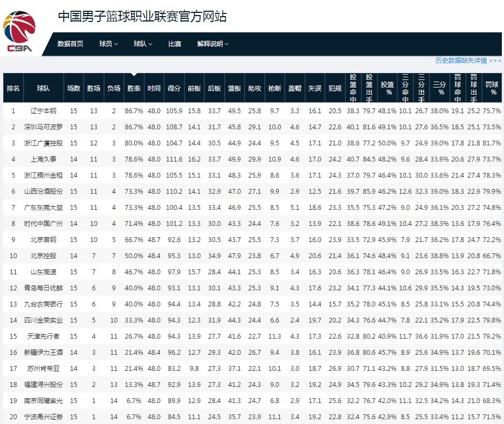
Task: Click 浙江广厦控股 free throw 81.7%
Action: [x=492, y=143]
